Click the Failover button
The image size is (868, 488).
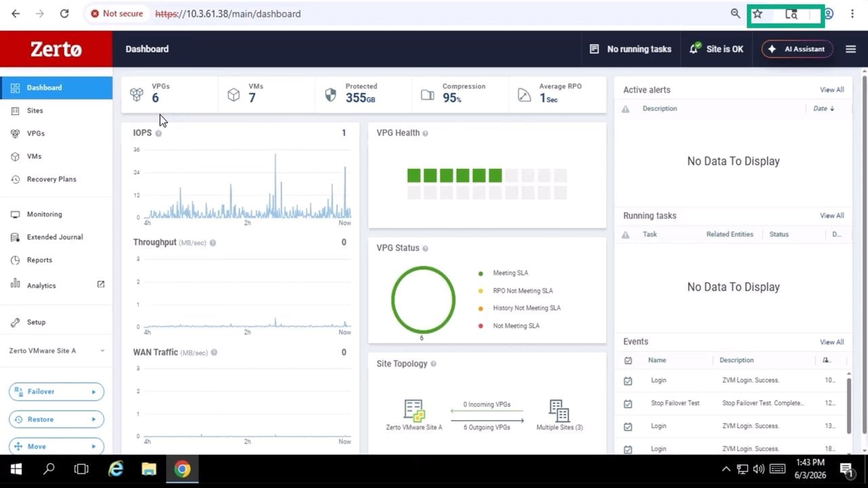[x=56, y=392]
